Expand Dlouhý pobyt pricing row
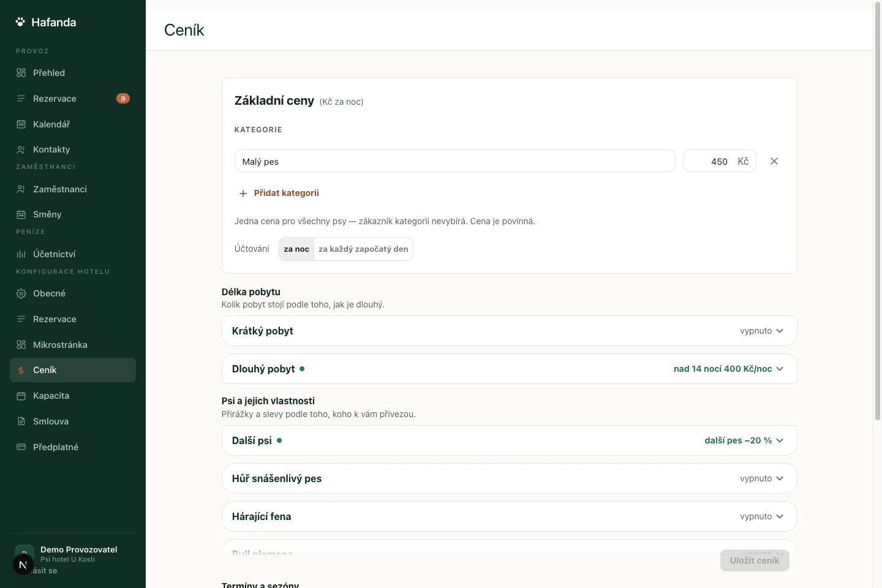 tap(509, 369)
